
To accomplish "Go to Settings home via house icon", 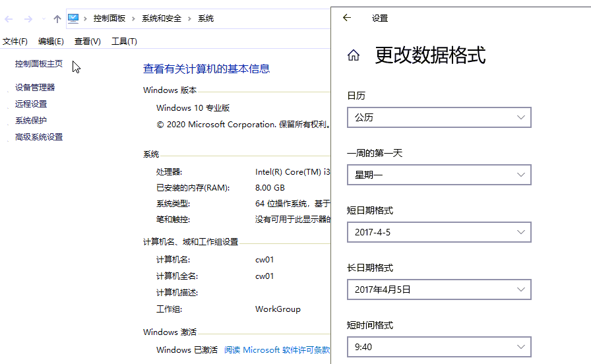I will click(x=353, y=55).
